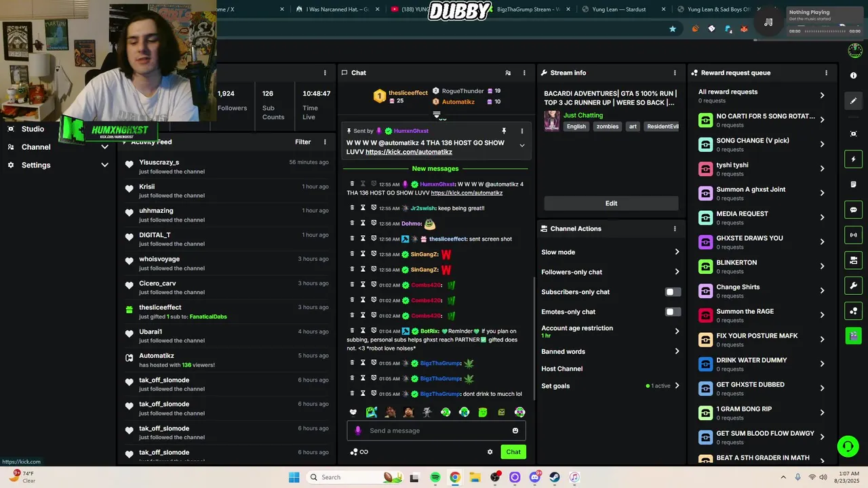The image size is (868, 488).
Task: Click the green Chat send button
Action: click(x=513, y=452)
